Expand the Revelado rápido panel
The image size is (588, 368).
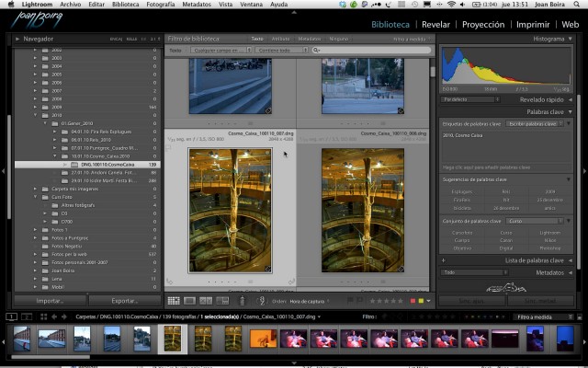click(x=570, y=99)
